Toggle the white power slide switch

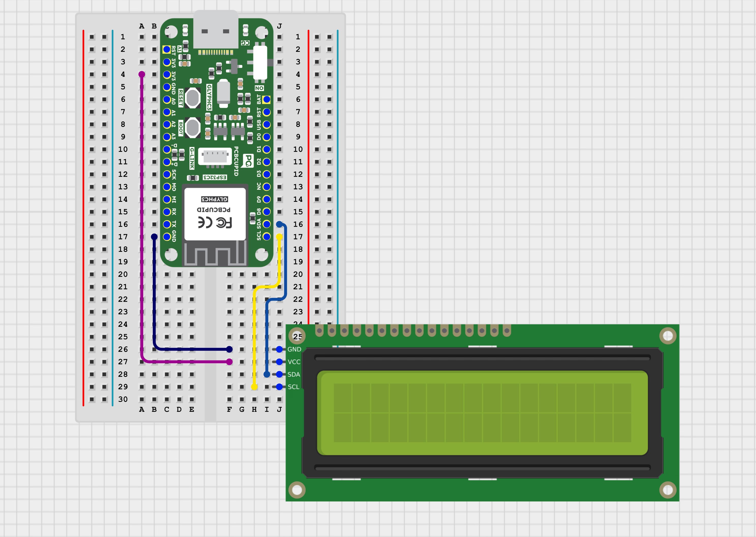coord(260,63)
